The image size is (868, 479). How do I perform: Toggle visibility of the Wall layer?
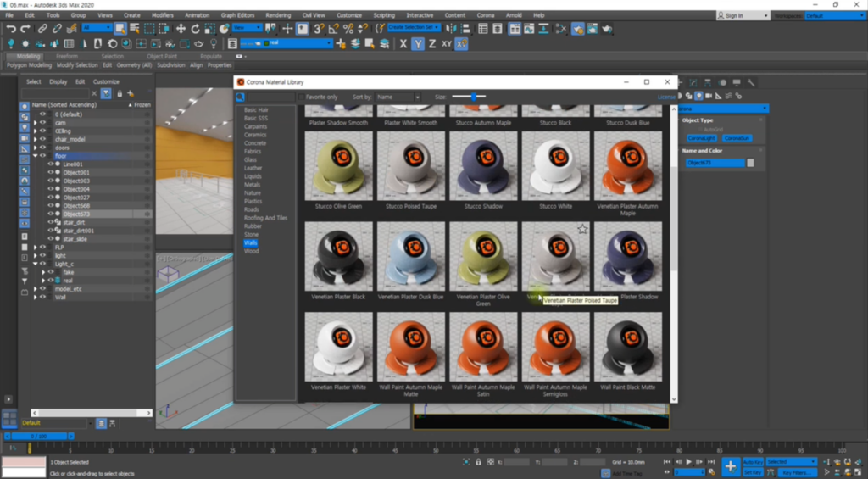[x=42, y=297]
